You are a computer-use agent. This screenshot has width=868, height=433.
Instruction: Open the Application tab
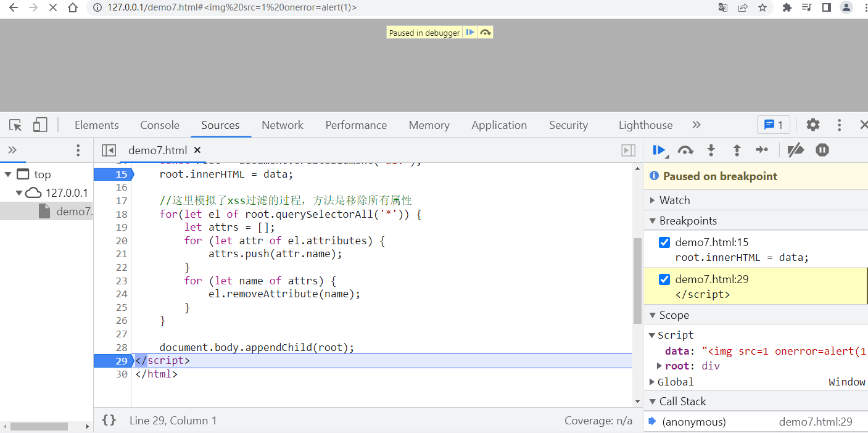499,125
